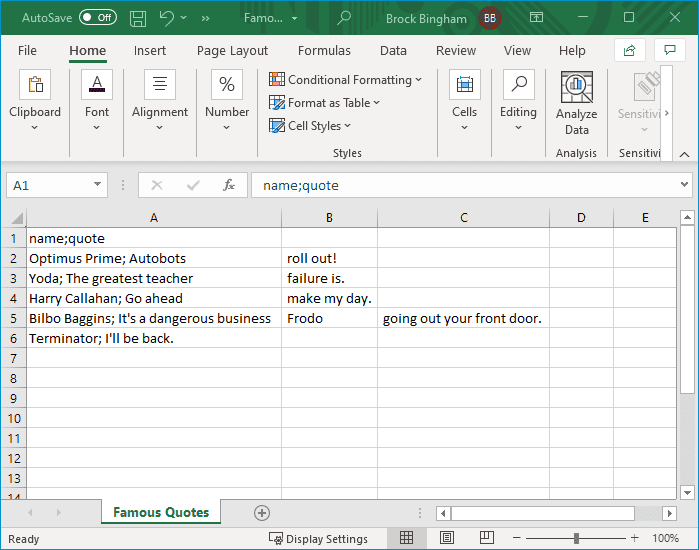The height and width of the screenshot is (550, 699).
Task: Click the Cell Styles icon
Action: pos(277,126)
